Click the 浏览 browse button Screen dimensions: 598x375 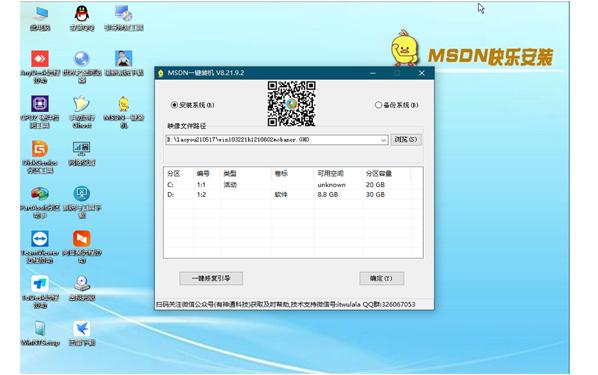(x=406, y=140)
